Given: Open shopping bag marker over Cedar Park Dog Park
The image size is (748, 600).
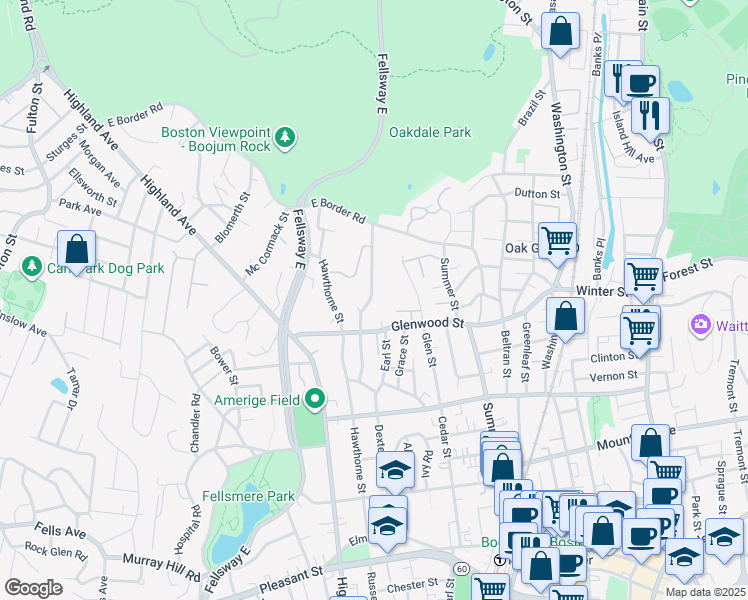Looking at the screenshot, I should [76, 251].
